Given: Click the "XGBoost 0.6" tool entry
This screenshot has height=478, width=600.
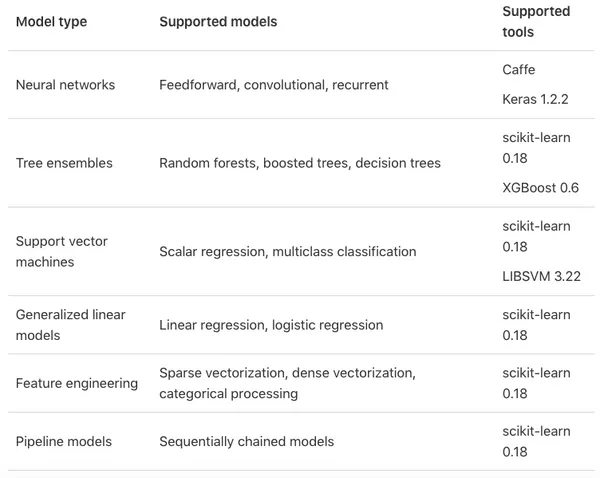Looking at the screenshot, I should pos(541,189).
